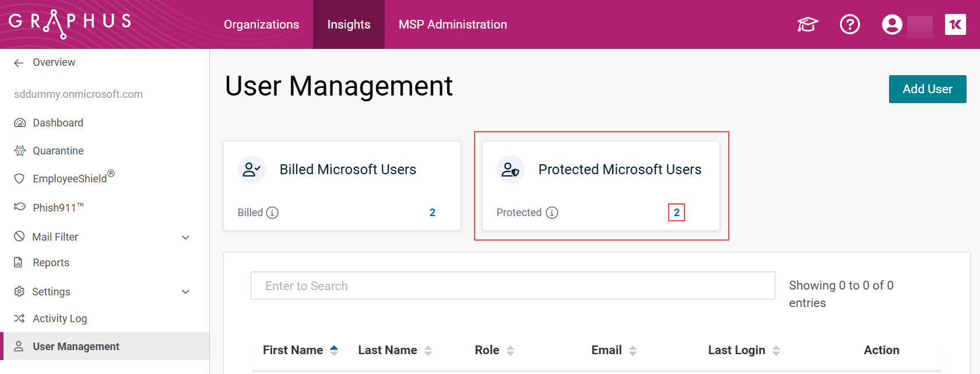Viewport: 980px width, 374px height.
Task: Return to Overview link
Action: pos(54,62)
